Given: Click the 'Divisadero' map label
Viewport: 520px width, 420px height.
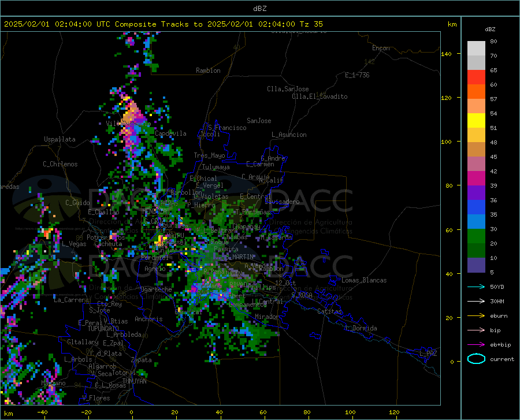Looking at the screenshot, I should (x=282, y=202).
